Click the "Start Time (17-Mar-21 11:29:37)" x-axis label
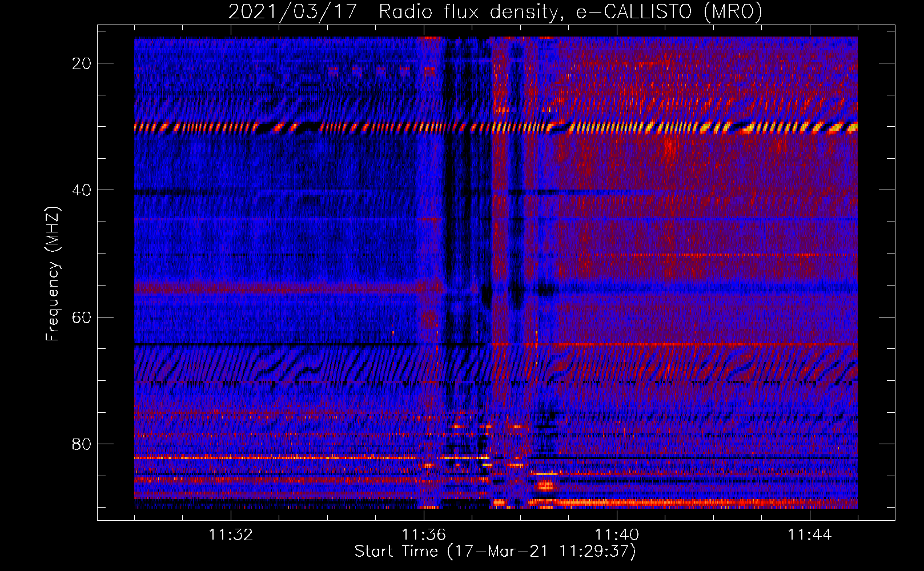Screen dimensions: 924x571 point(495,552)
